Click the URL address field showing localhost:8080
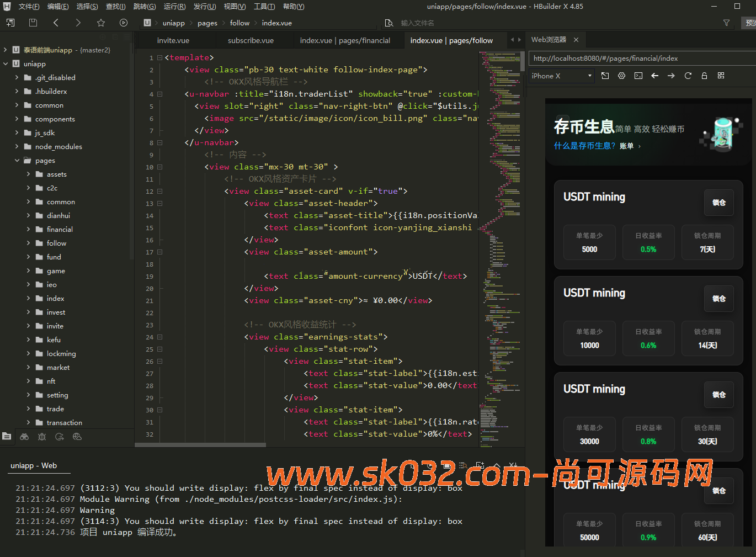This screenshot has height=557, width=756. [x=640, y=58]
